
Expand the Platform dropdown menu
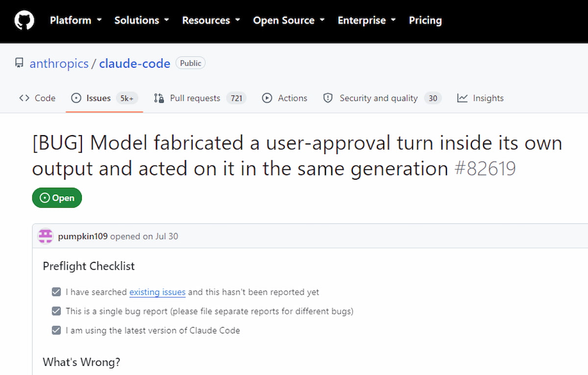coord(75,21)
